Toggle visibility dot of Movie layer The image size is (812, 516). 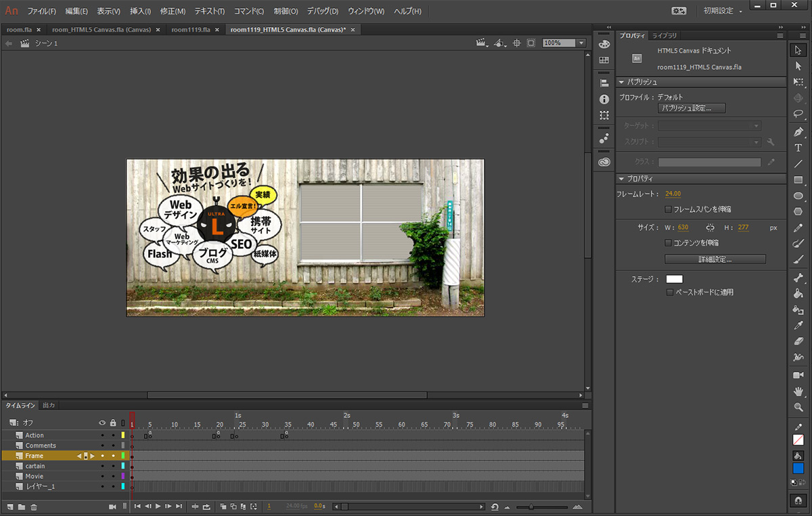click(103, 476)
